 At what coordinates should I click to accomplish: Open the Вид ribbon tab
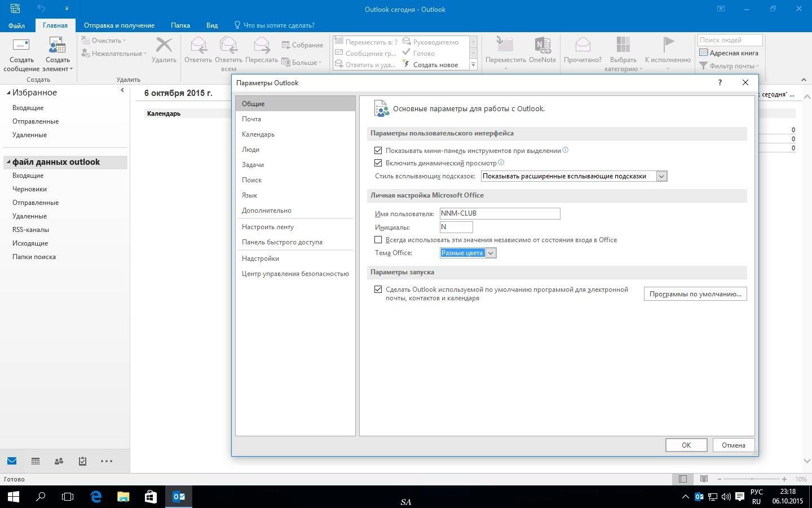(x=212, y=25)
